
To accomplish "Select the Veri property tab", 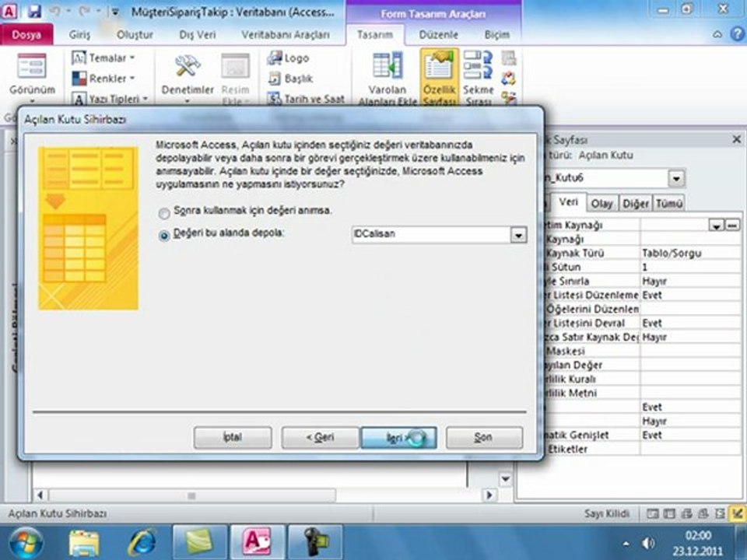I will [568, 202].
